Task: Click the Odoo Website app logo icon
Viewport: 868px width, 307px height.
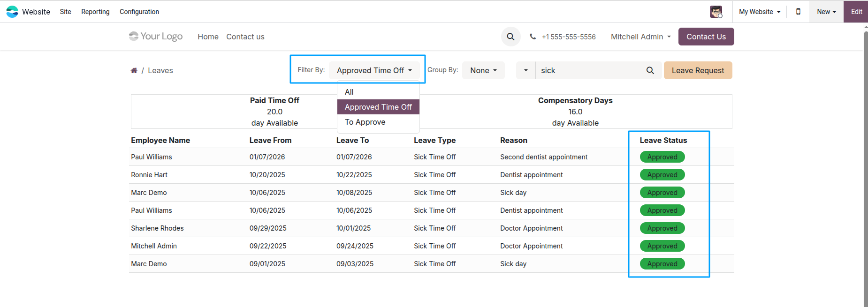Action: point(12,12)
